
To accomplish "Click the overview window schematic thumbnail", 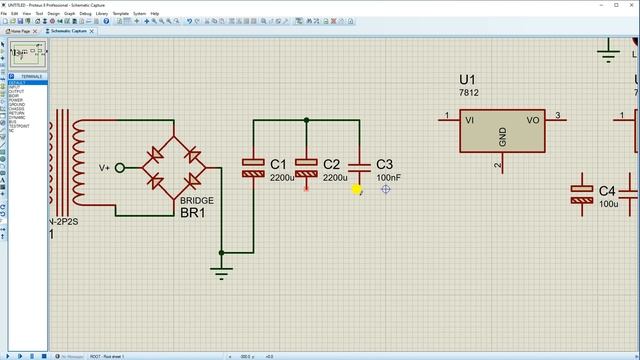I will [28, 55].
